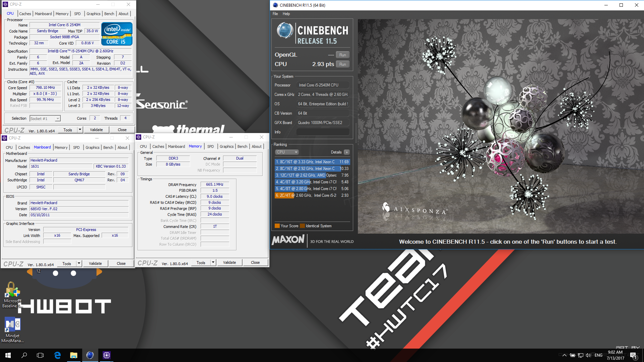Viewport: 644px width, 362px height.
Task: Expand Tools arrow in Mainboard CPU-Z window
Action: (x=79, y=263)
